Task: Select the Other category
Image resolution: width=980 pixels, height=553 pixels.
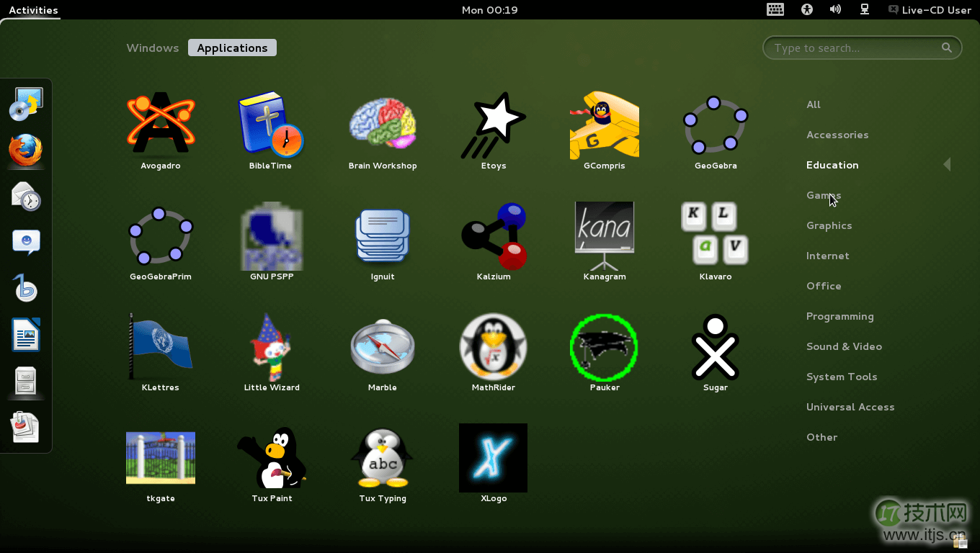Action: click(x=821, y=437)
